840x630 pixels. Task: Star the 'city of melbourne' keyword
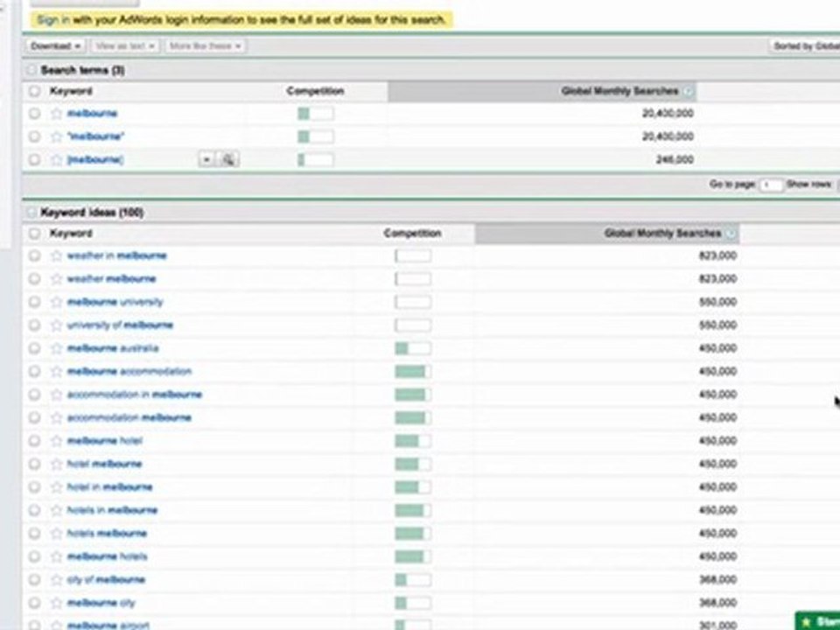point(56,579)
